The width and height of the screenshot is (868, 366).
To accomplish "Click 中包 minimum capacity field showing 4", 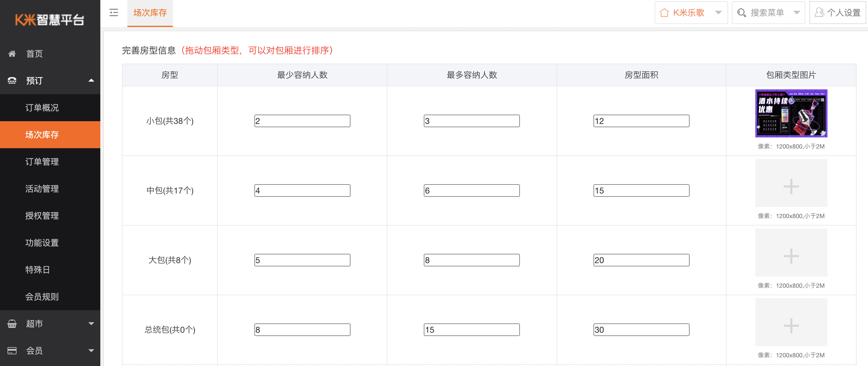I will [x=302, y=190].
